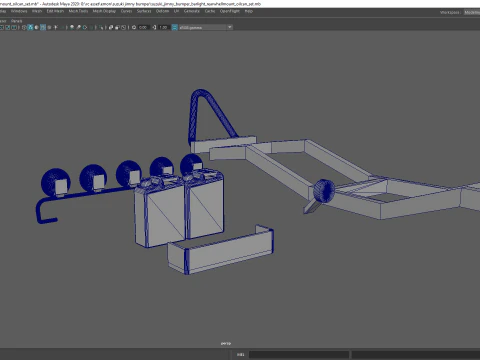This screenshot has width=480, height=360.
Task: Open the Mesh Tools menu
Action: click(x=78, y=11)
